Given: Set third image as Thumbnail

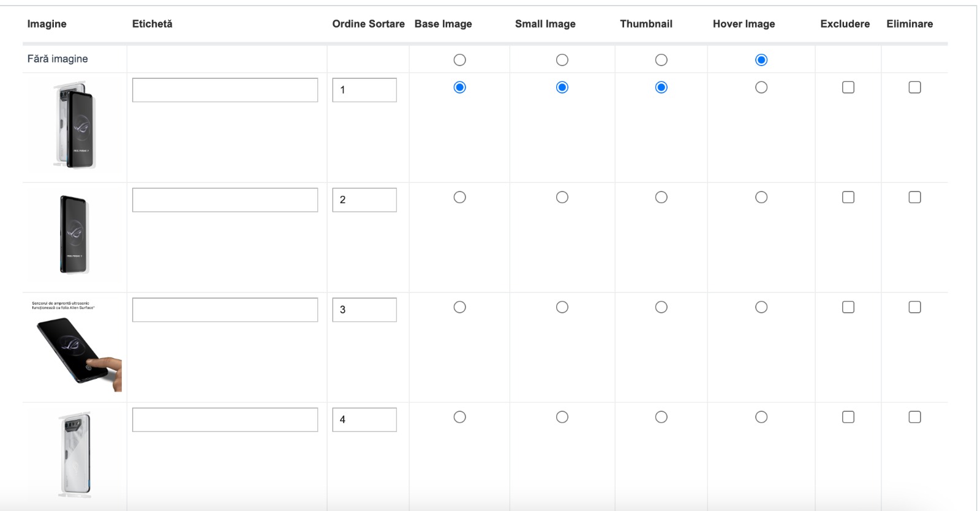Looking at the screenshot, I should click(661, 307).
